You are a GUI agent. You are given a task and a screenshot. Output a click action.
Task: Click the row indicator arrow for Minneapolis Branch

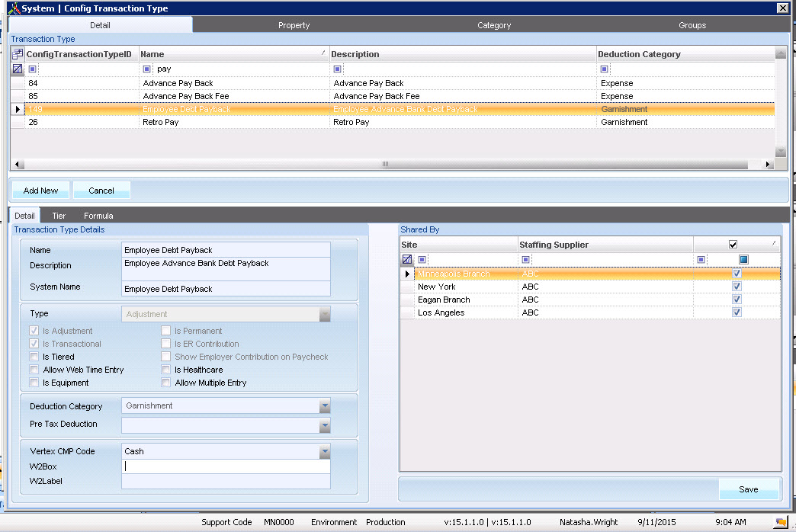tap(407, 274)
